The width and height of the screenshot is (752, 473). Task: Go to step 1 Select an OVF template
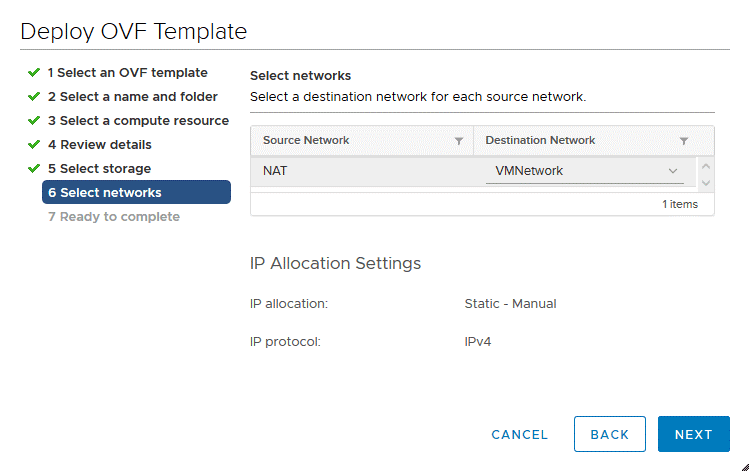[127, 73]
